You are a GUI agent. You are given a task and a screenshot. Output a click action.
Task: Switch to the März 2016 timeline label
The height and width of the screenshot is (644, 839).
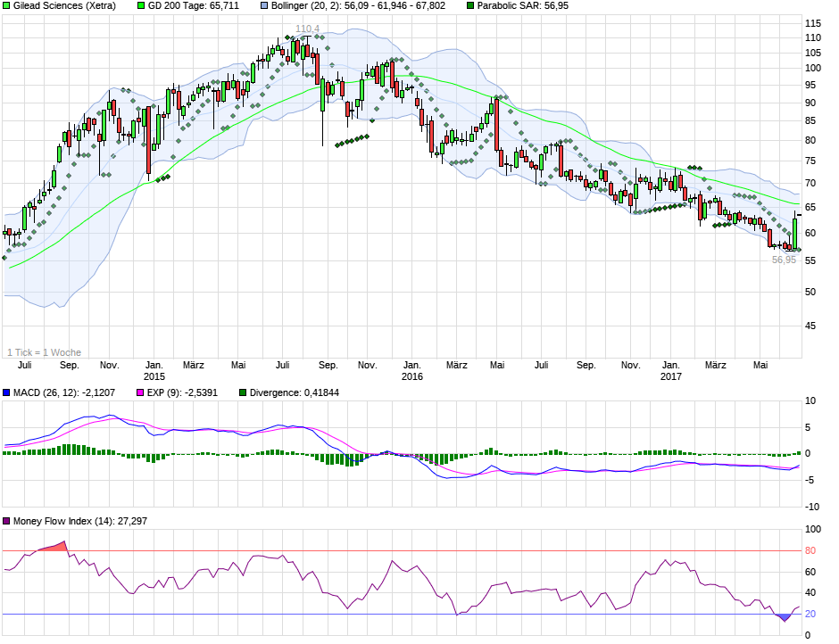click(x=457, y=365)
